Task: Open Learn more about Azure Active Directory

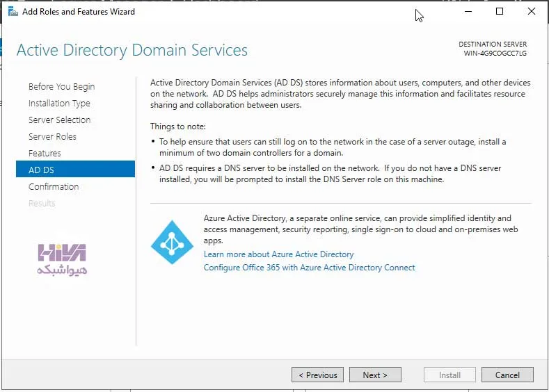Action: click(279, 254)
